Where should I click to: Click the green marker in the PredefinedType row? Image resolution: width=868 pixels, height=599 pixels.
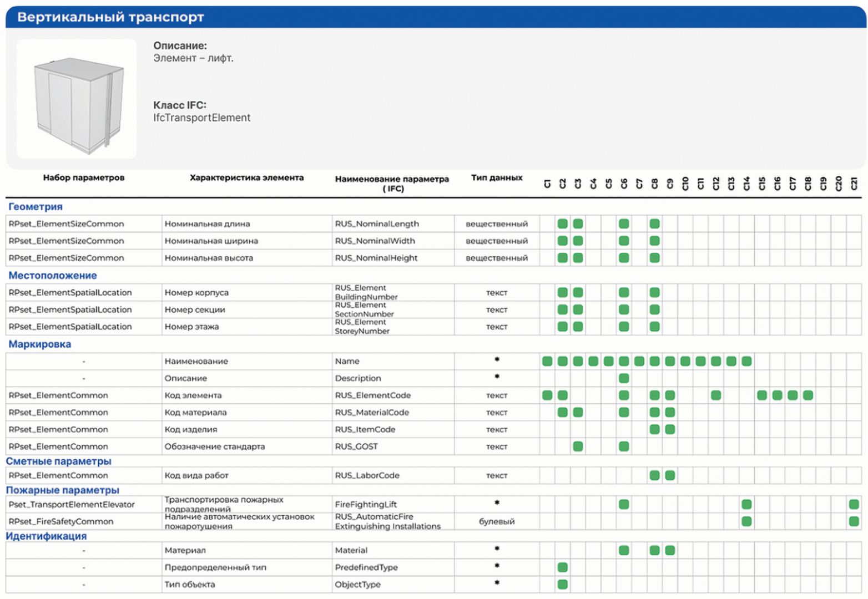point(562,567)
